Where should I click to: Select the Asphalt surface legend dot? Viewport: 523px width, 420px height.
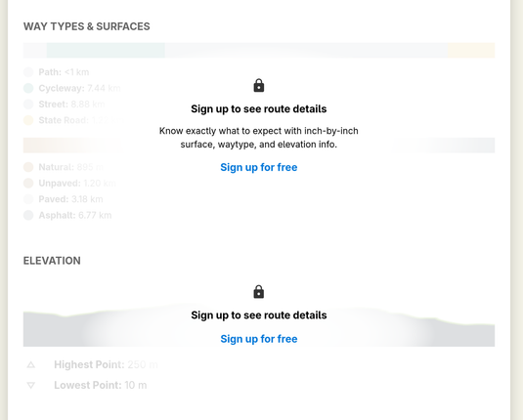point(28,215)
